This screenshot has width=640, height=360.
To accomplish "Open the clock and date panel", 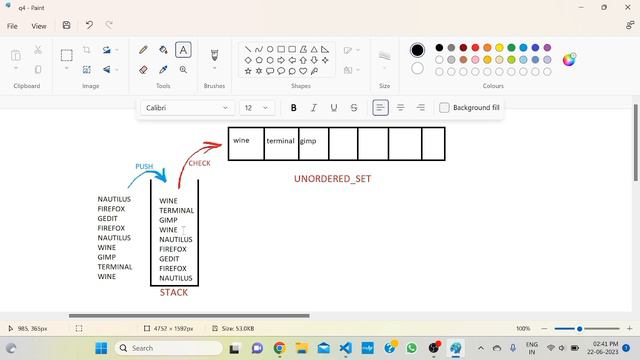I will pyautogui.click(x=602, y=348).
